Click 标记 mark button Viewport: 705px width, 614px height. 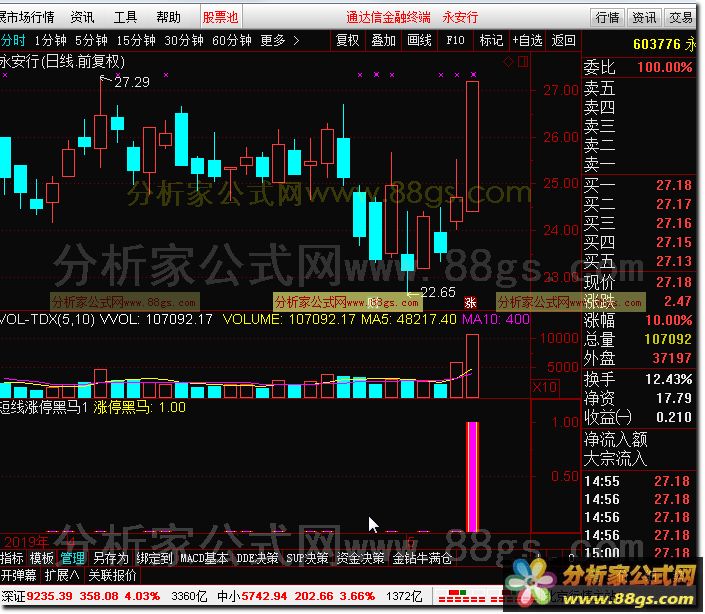point(491,40)
